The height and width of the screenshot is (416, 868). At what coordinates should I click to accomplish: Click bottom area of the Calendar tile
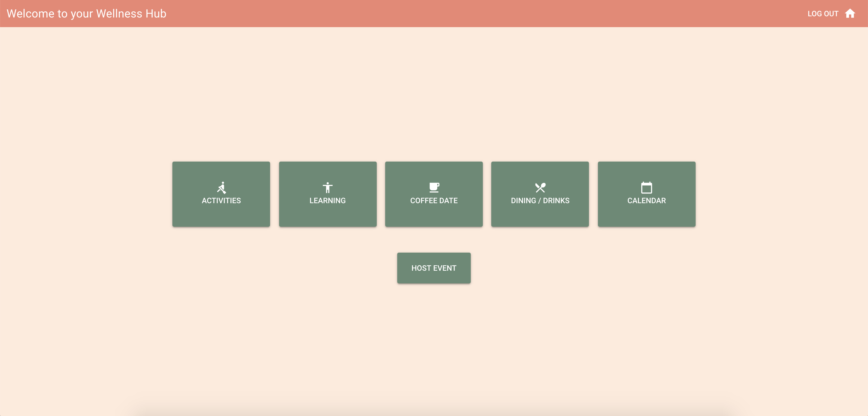pos(646,217)
